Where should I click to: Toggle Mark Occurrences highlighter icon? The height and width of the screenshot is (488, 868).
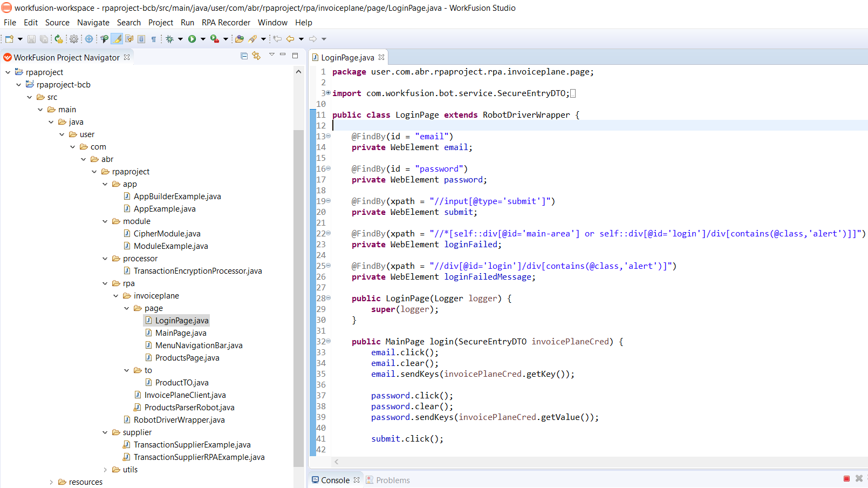117,39
